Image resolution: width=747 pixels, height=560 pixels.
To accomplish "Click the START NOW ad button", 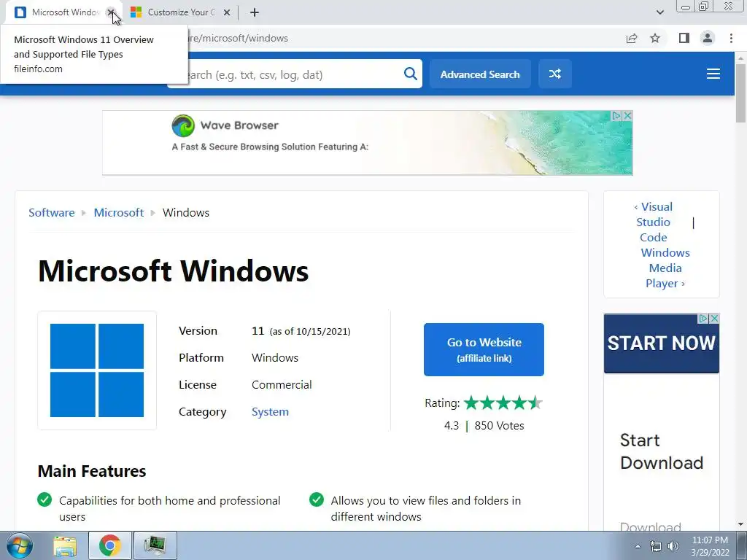I will [661, 343].
